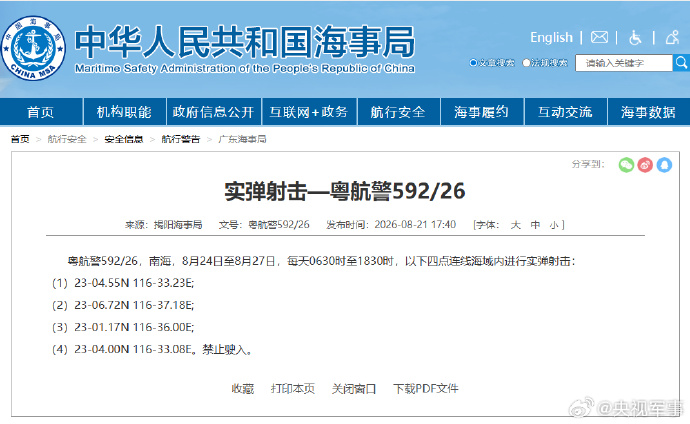Screen dimensions: 690x424
Task: Open the 首页 navigation tab
Action: (x=41, y=112)
